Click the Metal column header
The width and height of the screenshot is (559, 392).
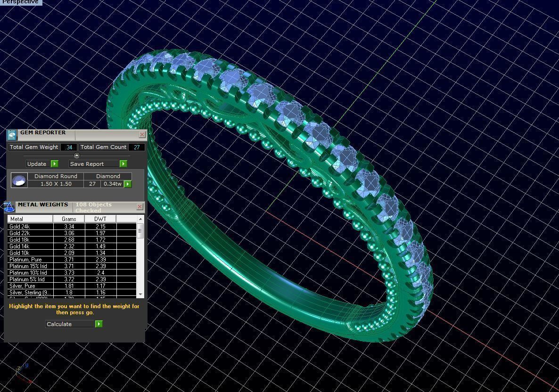pos(30,219)
